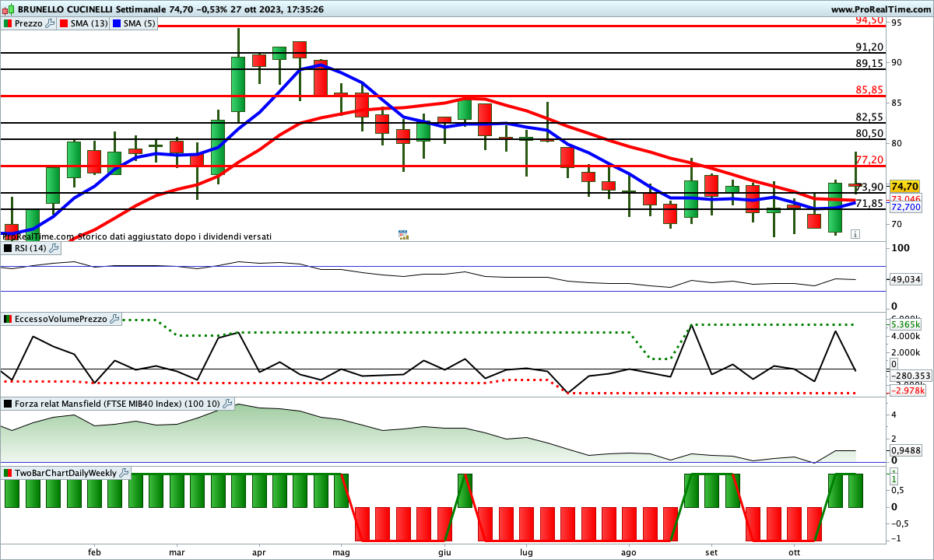
Task: Click the 82,55 level label
Action: pos(869,117)
